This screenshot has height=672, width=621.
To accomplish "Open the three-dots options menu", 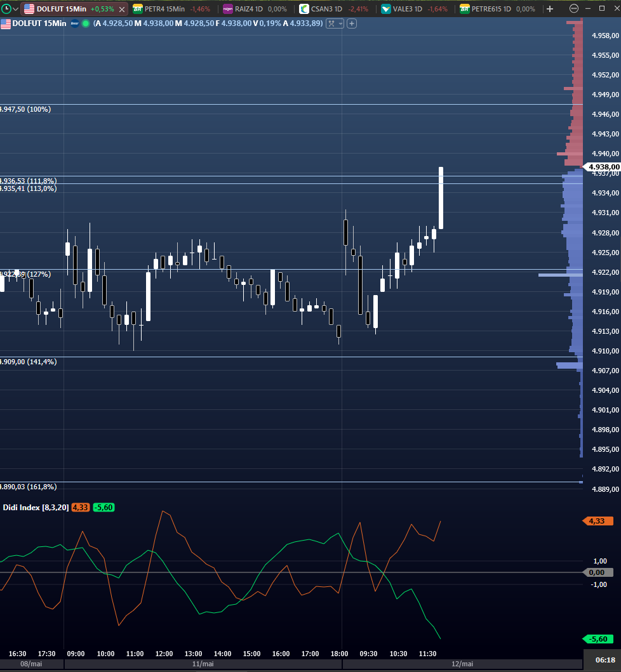I will tap(573, 9).
